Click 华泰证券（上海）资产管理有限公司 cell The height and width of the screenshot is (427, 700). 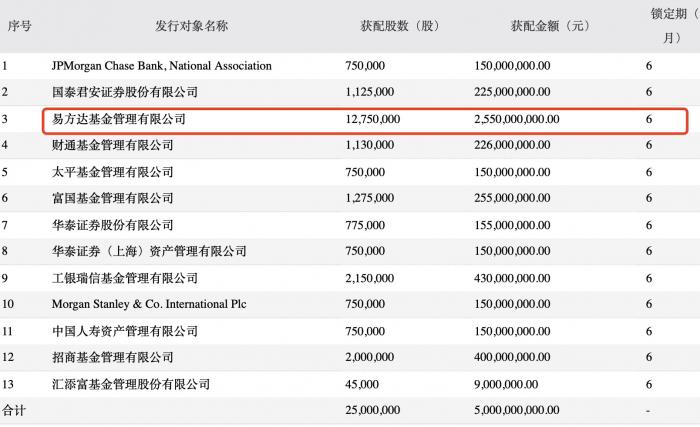pos(149,252)
